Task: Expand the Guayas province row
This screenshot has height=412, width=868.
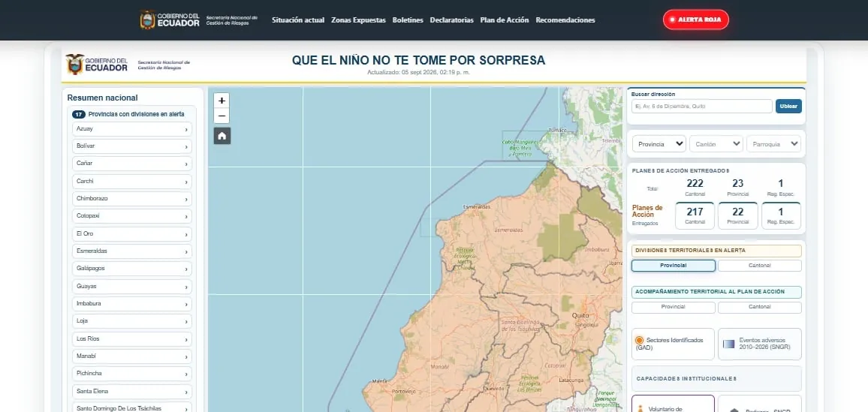Action: point(131,287)
